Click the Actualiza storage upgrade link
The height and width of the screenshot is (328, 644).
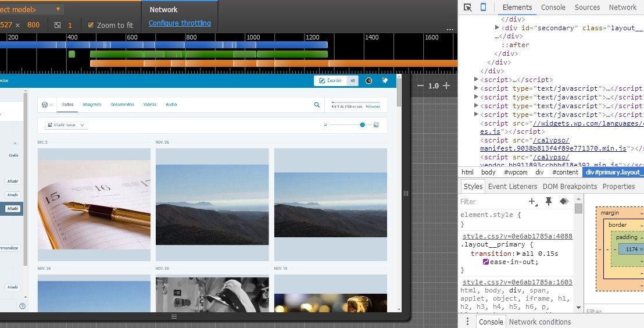coord(373,106)
